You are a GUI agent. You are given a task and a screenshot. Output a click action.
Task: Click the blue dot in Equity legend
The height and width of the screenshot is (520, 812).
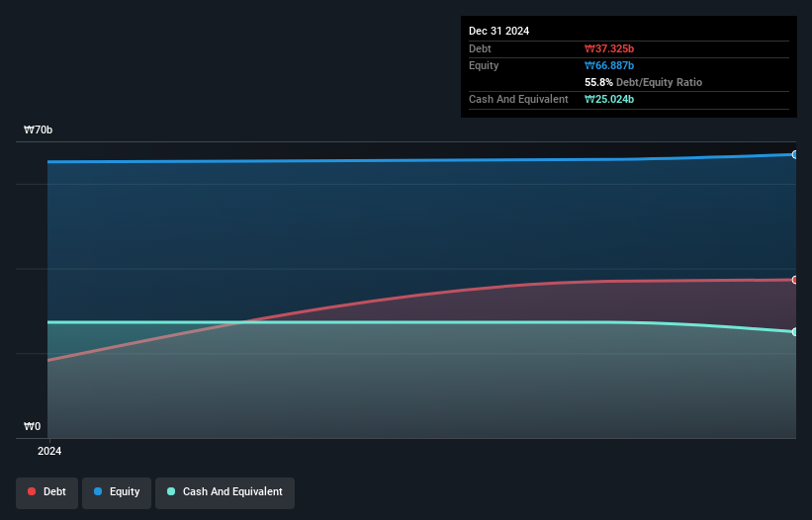coord(98,491)
